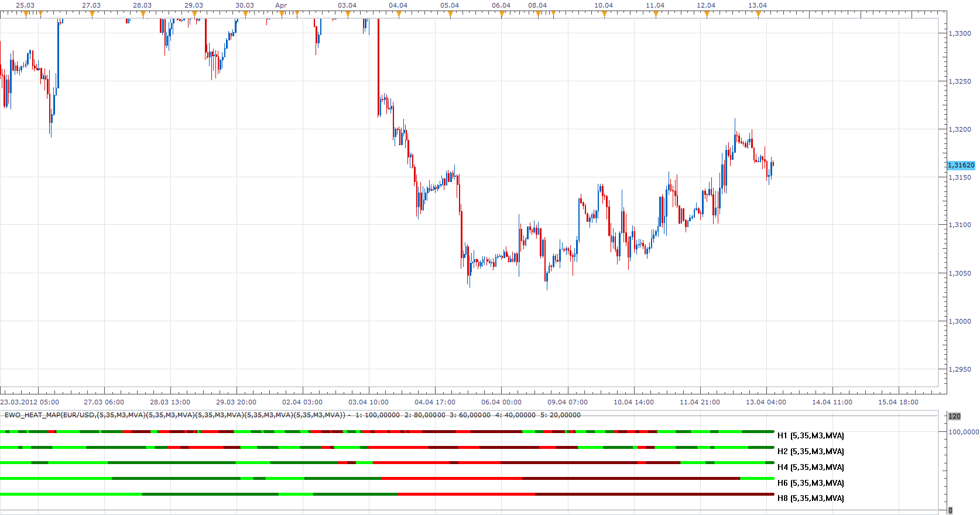Select the H1 (5,35,M3,MVA) heat map label
980x515 pixels.
click(811, 435)
